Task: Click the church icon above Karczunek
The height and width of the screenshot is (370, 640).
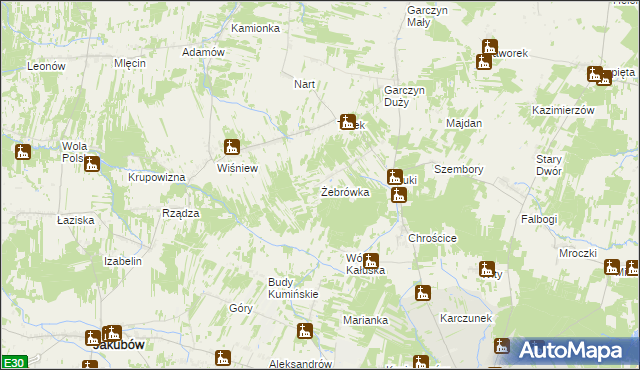Action: [423, 293]
